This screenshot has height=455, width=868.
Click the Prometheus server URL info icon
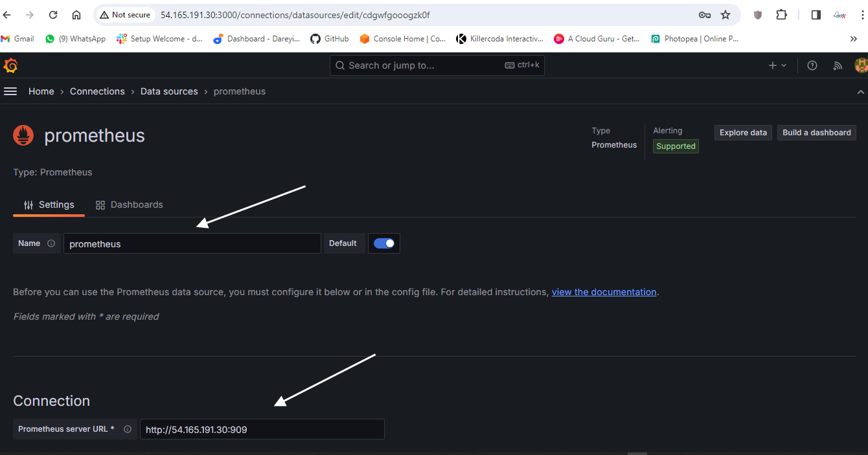pyautogui.click(x=128, y=429)
